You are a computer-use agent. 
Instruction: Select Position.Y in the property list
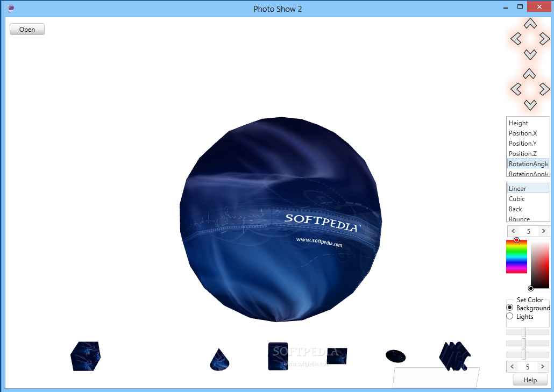[528, 144]
